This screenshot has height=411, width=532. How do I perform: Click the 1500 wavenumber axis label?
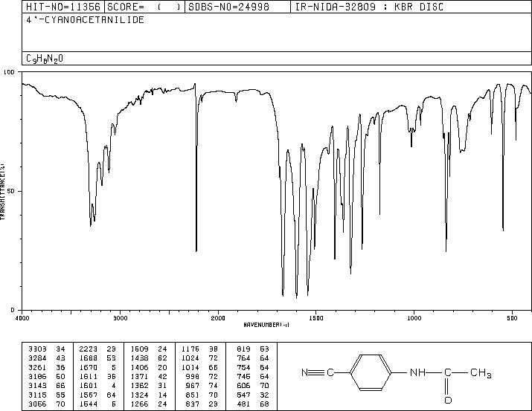pyautogui.click(x=316, y=318)
